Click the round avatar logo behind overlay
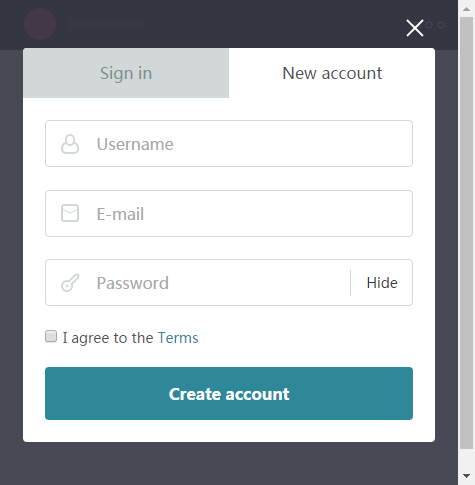 (x=40, y=24)
